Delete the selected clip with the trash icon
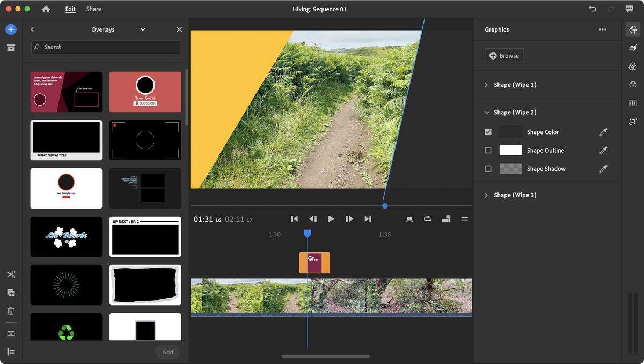The height and width of the screenshot is (364, 644). [11, 311]
